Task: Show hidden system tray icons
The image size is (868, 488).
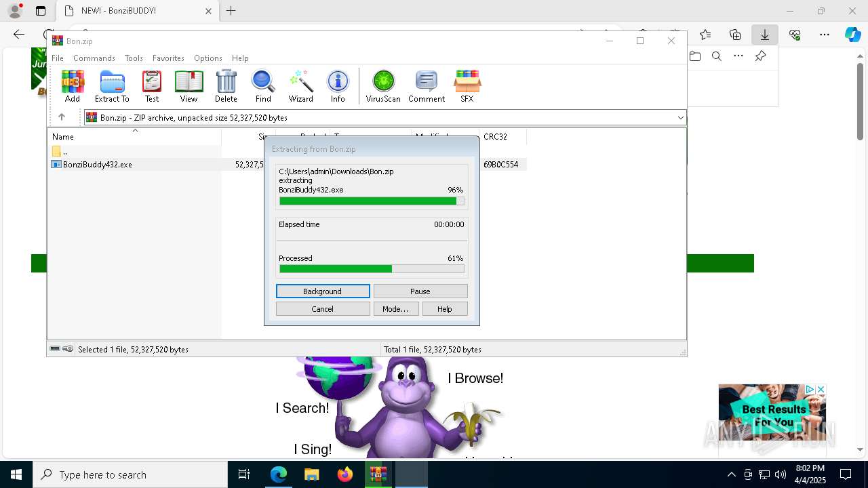Action: (x=731, y=474)
